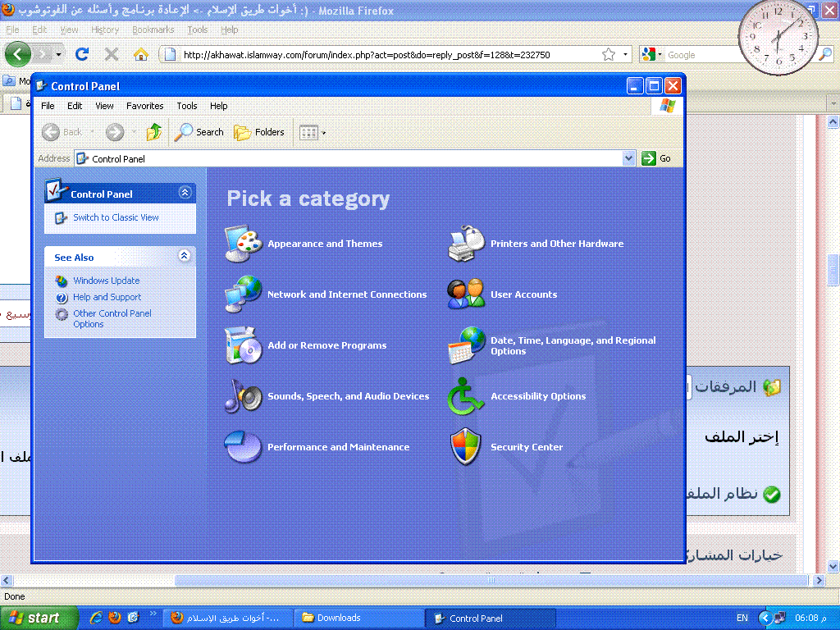Click the green Go button
Image resolution: width=840 pixels, height=630 pixels.
656,158
